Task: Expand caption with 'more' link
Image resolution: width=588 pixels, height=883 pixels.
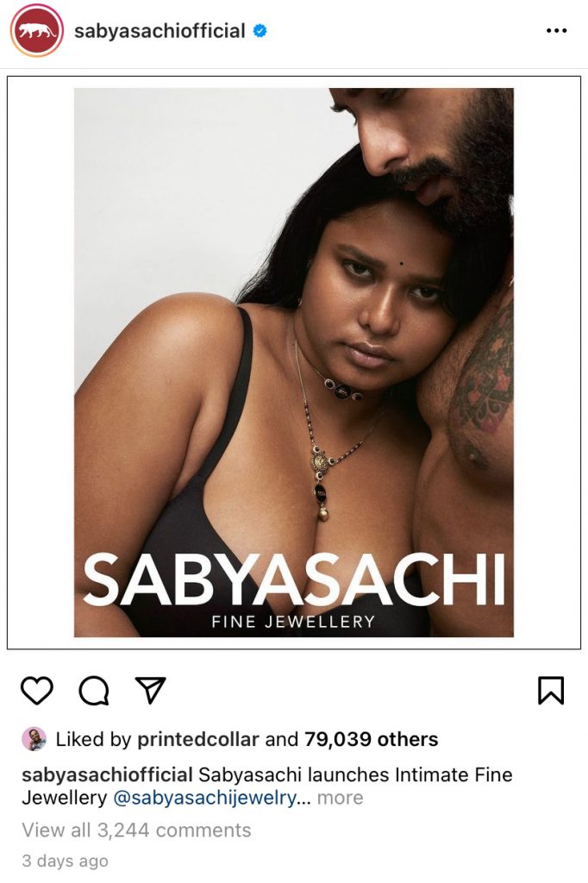Action: tap(341, 798)
